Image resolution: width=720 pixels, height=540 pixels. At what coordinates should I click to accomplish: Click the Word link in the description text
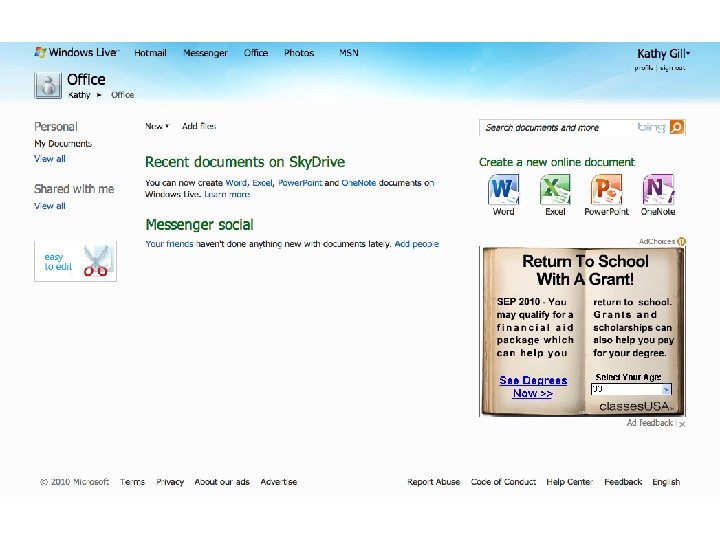click(236, 183)
